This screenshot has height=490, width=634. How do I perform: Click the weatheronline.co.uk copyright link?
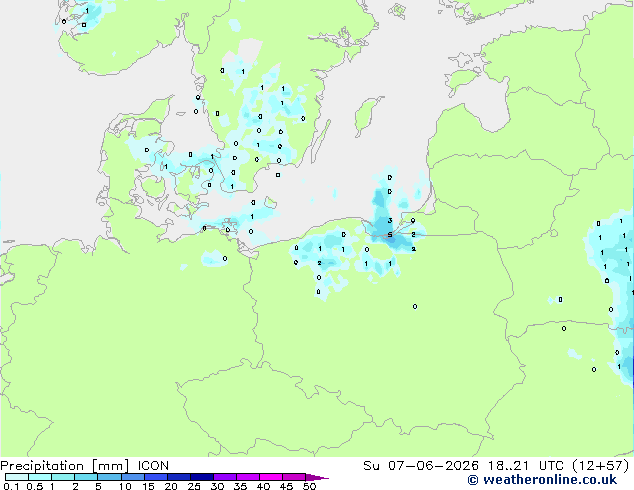click(542, 480)
